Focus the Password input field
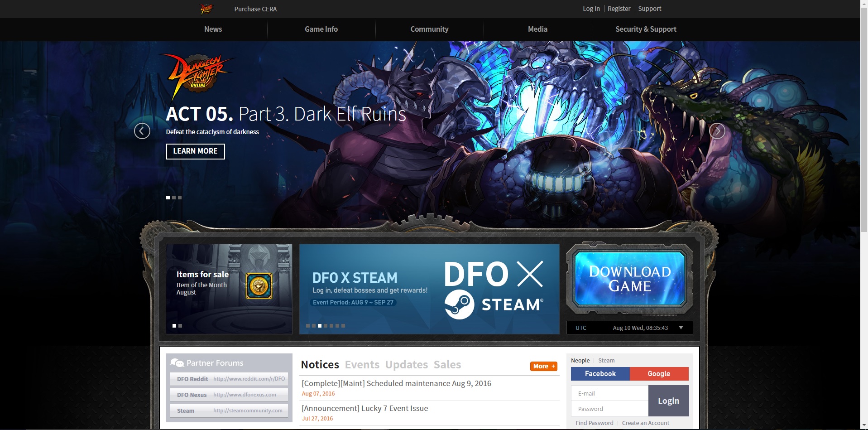The height and width of the screenshot is (430, 868). pos(610,409)
